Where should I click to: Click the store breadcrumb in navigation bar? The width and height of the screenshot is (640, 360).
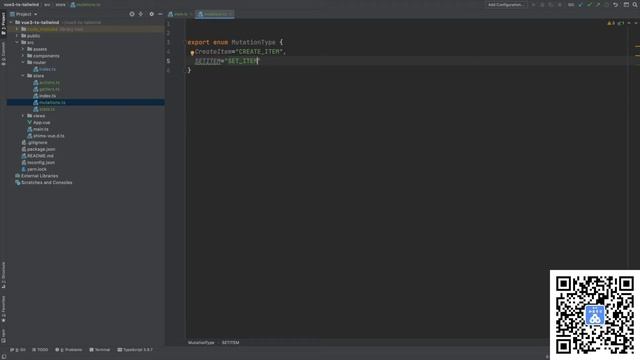click(x=60, y=4)
